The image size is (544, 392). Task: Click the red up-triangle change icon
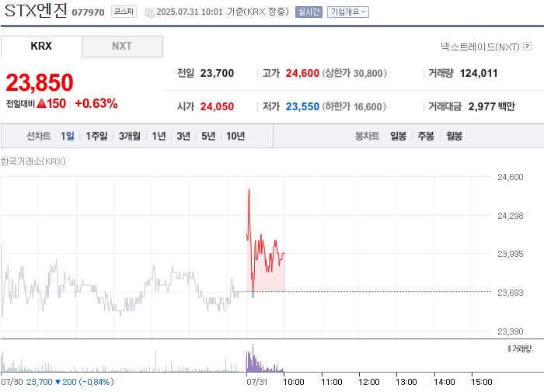click(x=41, y=103)
